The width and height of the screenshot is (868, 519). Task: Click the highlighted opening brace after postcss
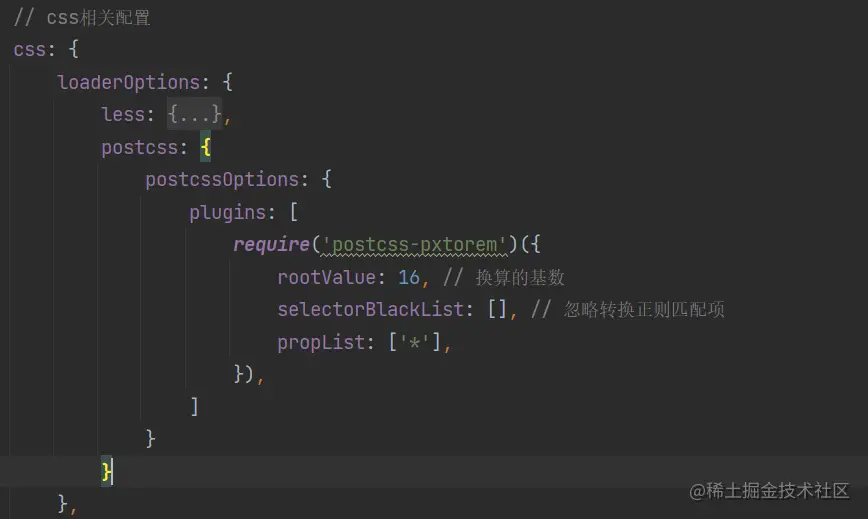(205, 147)
